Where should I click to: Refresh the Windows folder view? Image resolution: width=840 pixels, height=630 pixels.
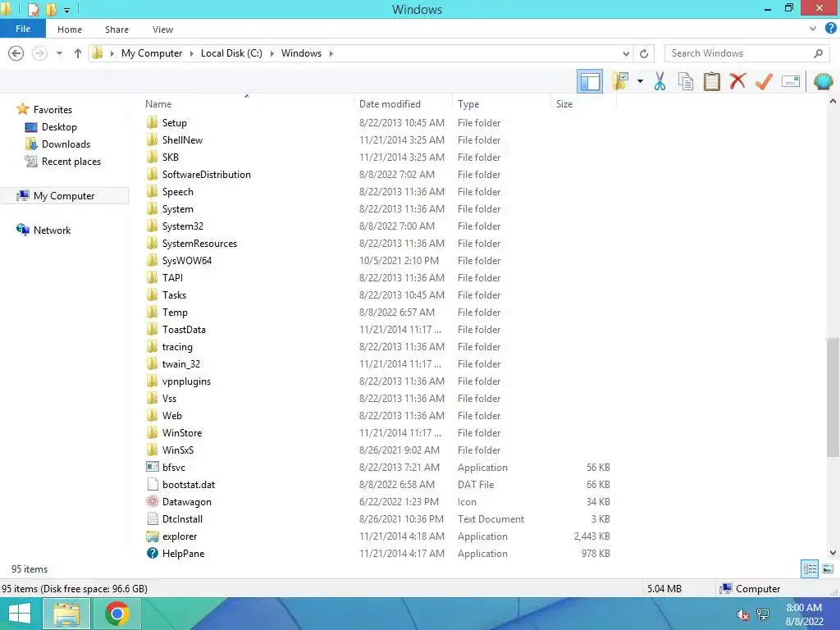[x=644, y=53]
